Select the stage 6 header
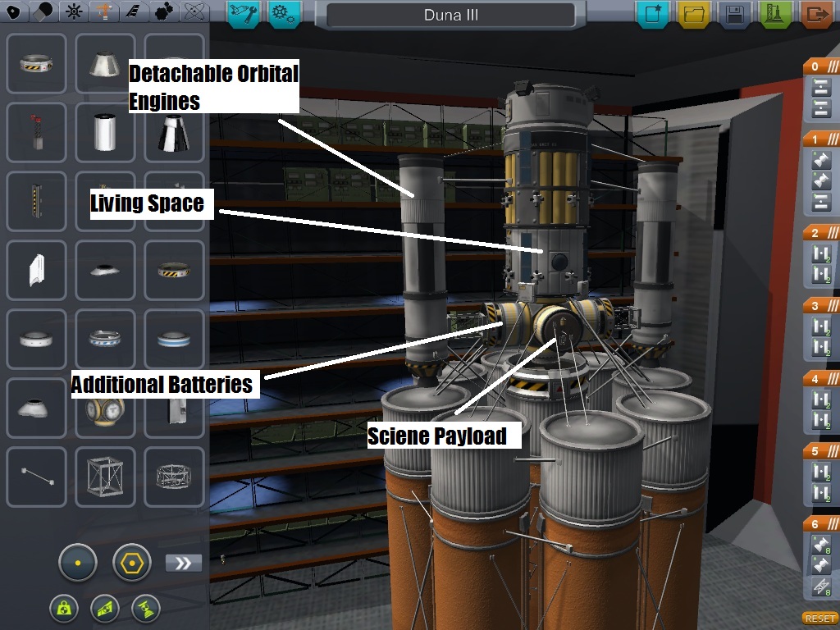Screen dimensions: 840x630 [x=821, y=524]
